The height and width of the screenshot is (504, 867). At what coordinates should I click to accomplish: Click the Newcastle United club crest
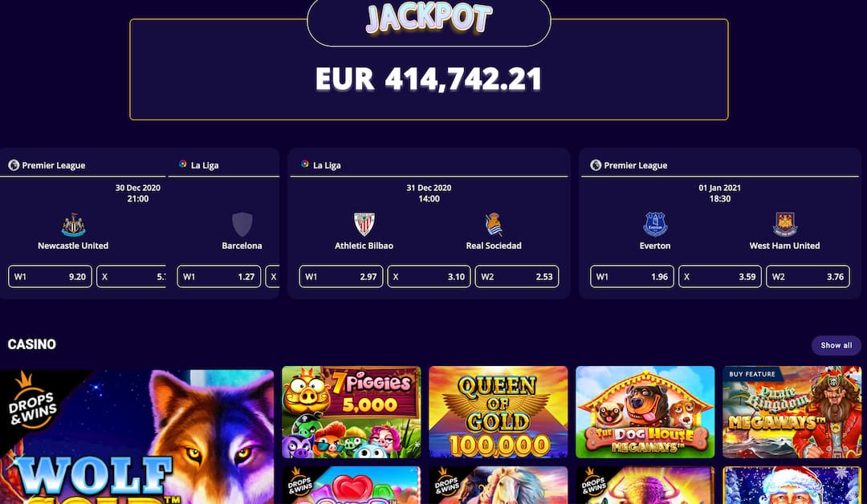pyautogui.click(x=73, y=225)
